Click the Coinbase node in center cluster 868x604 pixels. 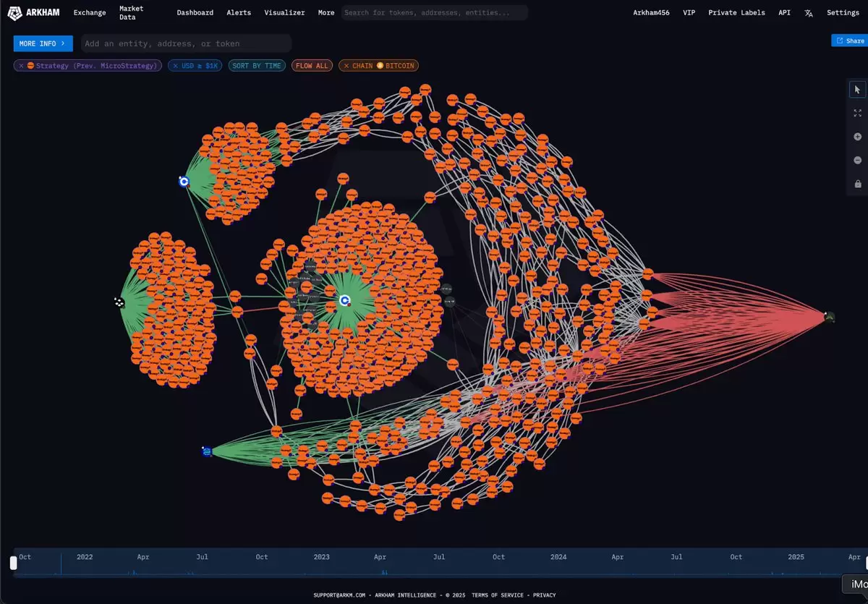coord(345,300)
